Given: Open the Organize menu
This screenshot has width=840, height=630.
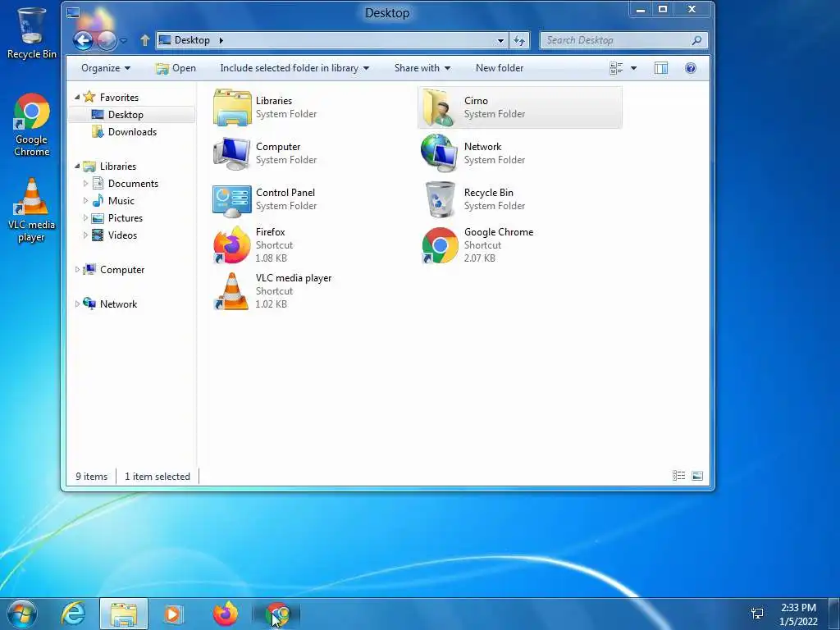Looking at the screenshot, I should pos(106,68).
